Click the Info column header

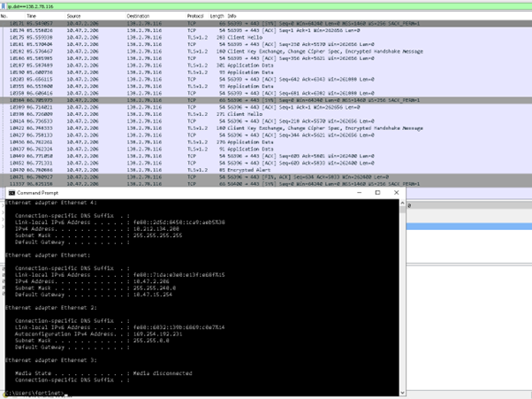tap(232, 16)
